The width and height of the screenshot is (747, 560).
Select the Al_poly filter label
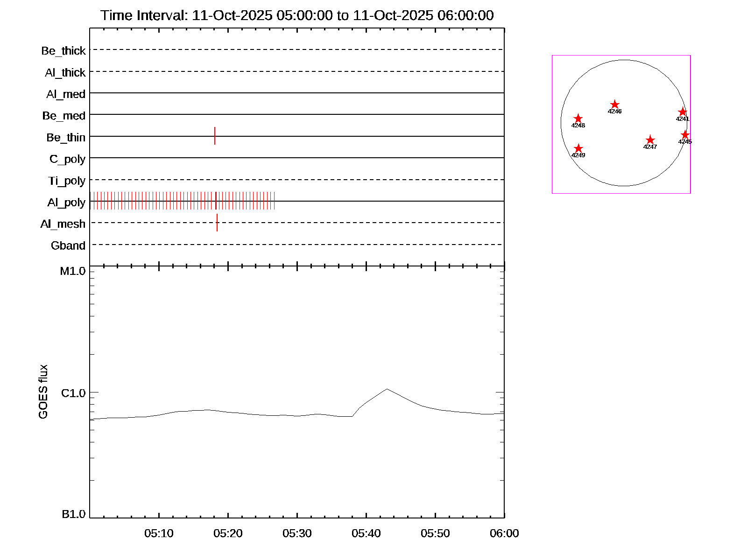[66, 202]
